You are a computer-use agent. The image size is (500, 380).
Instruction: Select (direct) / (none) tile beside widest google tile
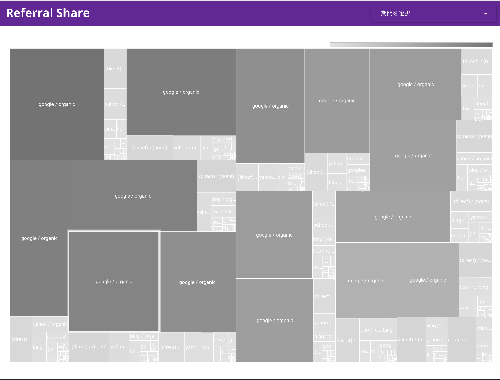pyautogui.click(x=216, y=176)
